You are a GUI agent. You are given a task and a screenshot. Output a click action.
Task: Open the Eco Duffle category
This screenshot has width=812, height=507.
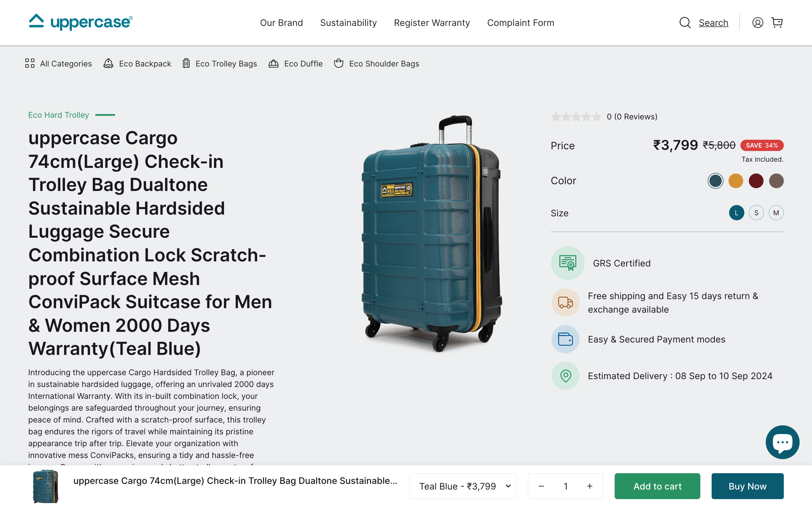coord(273,63)
